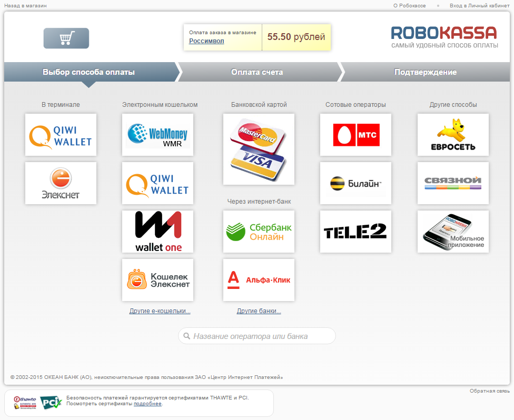The width and height of the screenshot is (514, 420).
Task: Open the Выбор способа оплаты step
Action: [x=88, y=72]
